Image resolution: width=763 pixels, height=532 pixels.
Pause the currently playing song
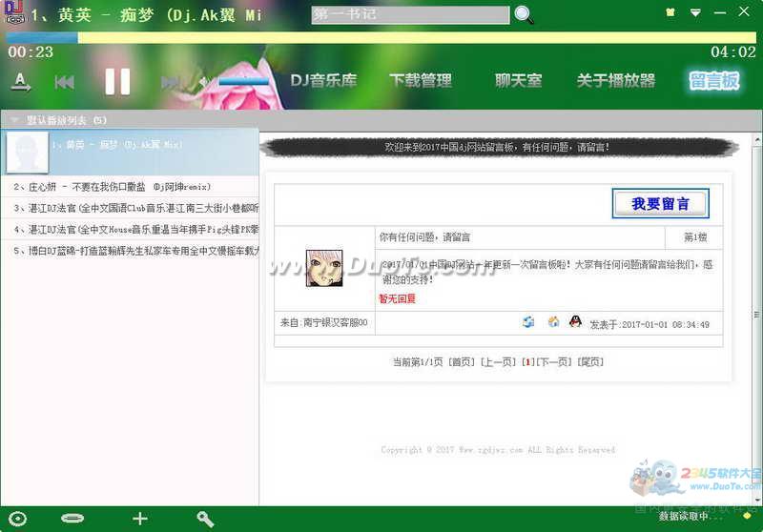pyautogui.click(x=117, y=82)
